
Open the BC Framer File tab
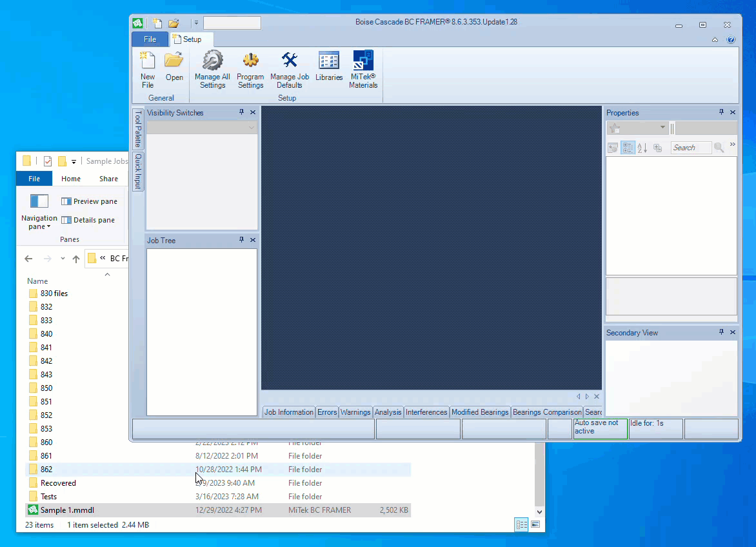pos(150,39)
